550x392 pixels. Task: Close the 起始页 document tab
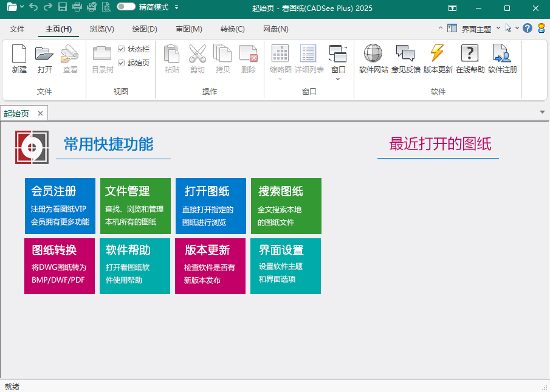40,114
